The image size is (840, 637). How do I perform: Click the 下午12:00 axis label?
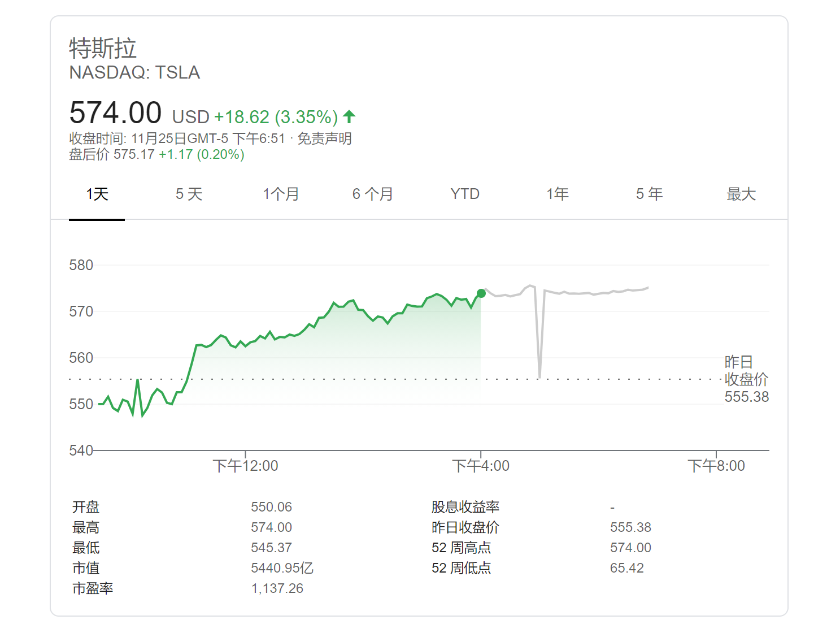point(245,466)
